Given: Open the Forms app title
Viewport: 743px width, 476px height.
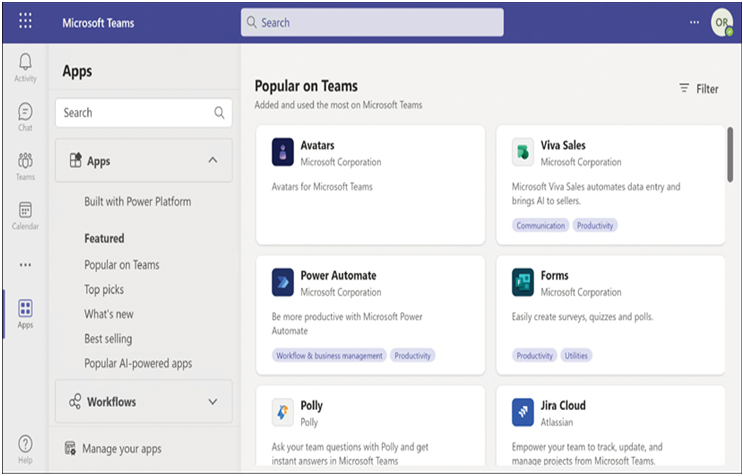Looking at the screenshot, I should 554,275.
